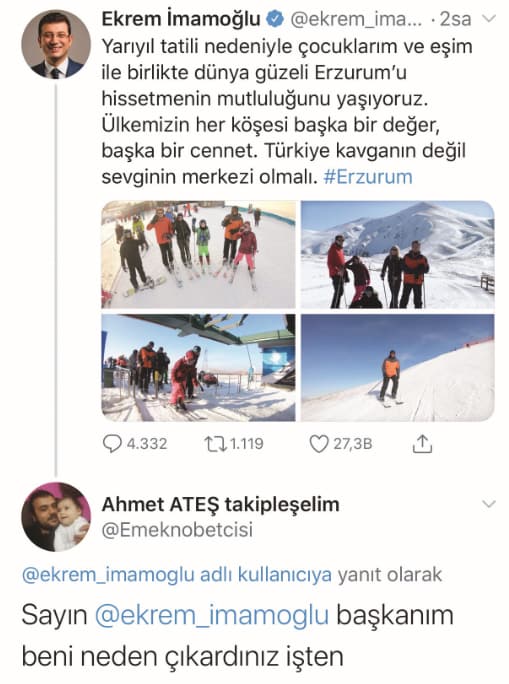Click the retweet arrows icon
The height and width of the screenshot is (684, 509).
click(x=215, y=444)
